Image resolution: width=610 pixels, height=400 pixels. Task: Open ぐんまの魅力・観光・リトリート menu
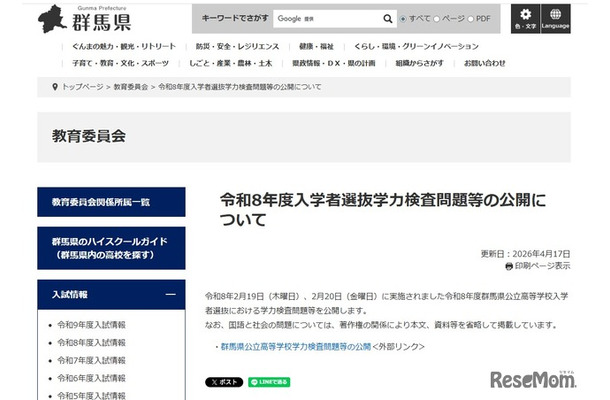(124, 46)
